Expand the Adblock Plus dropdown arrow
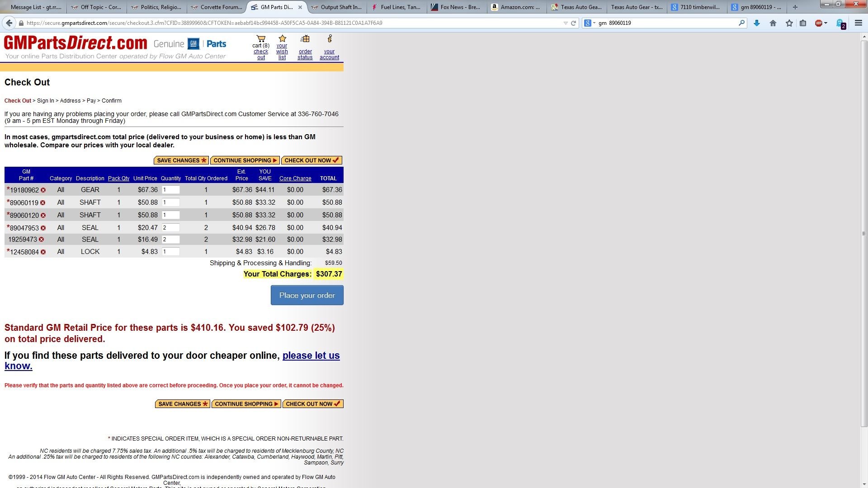Image resolution: width=868 pixels, height=488 pixels. pos(826,23)
